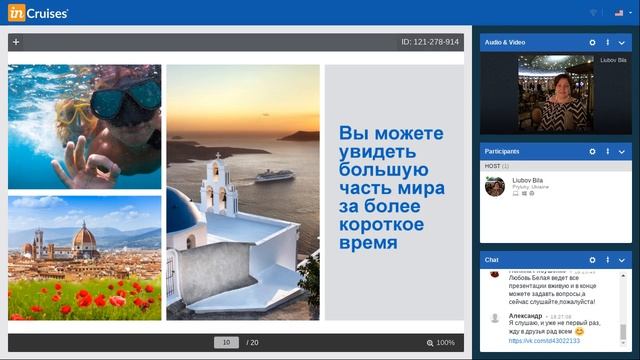Click Александр's chat avatar
Viewport: 640px width, 360px height.
tap(495, 318)
